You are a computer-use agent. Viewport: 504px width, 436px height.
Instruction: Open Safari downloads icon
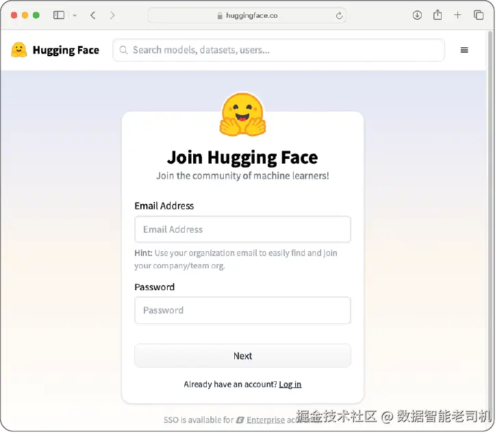[x=417, y=15]
